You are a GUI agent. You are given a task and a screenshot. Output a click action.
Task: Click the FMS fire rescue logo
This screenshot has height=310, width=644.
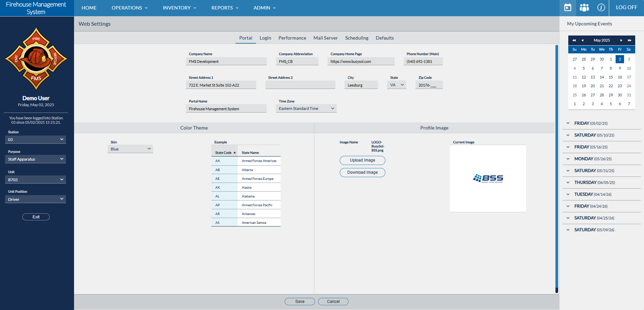36,59
